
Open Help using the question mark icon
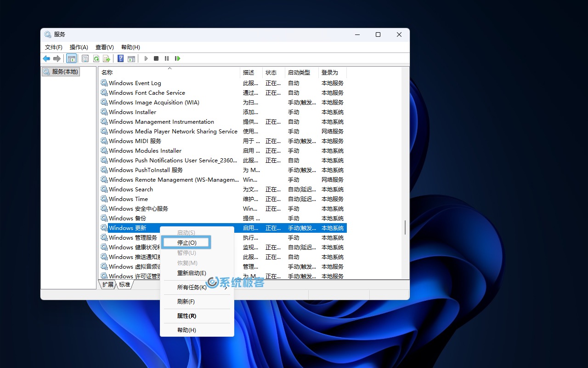coord(120,58)
